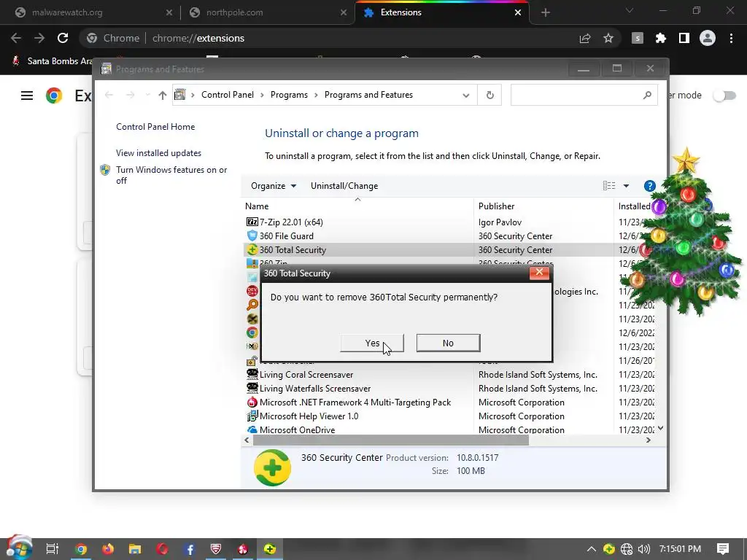Image resolution: width=747 pixels, height=560 pixels.
Task: Open Chrome three-dot menu
Action: 731,38
